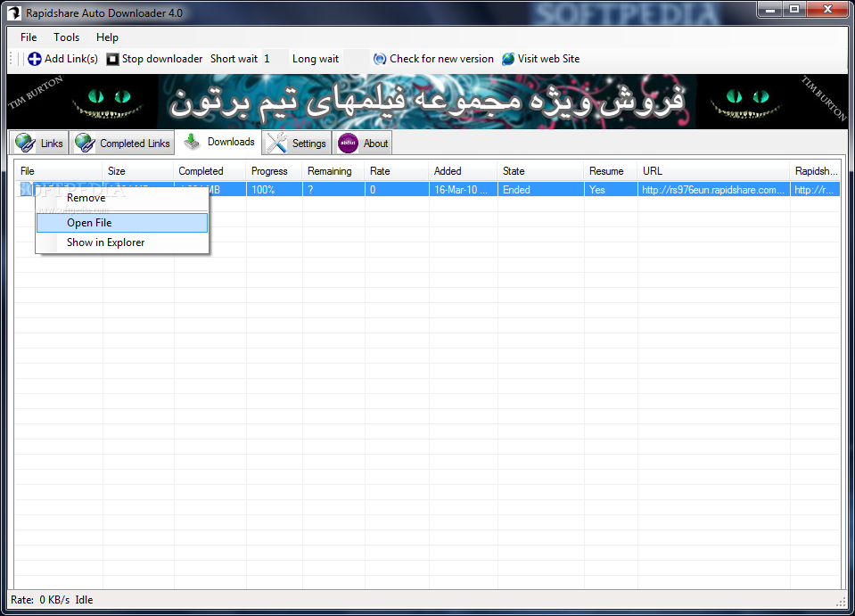Click the purple About tab icon
855x616 pixels.
pyautogui.click(x=348, y=143)
